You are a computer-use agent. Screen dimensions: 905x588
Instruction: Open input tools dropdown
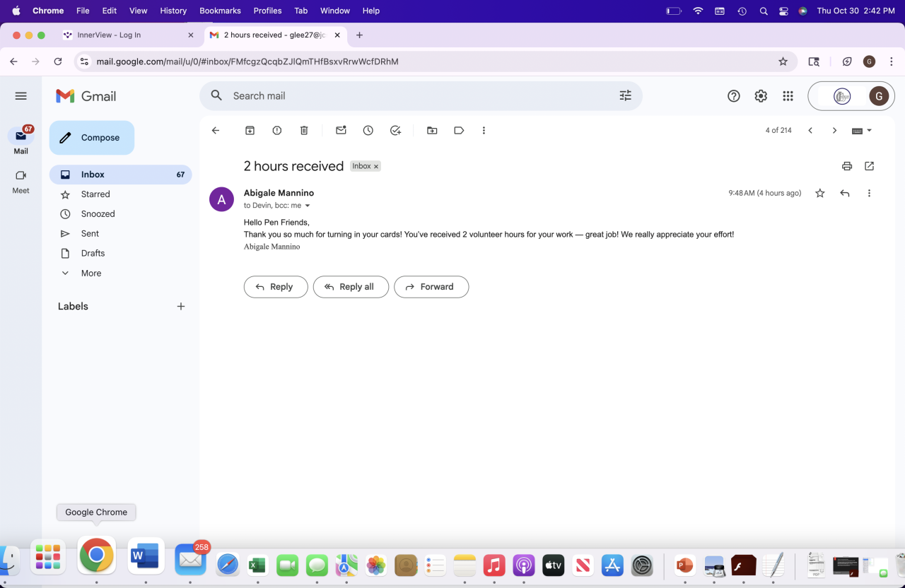pyautogui.click(x=863, y=131)
